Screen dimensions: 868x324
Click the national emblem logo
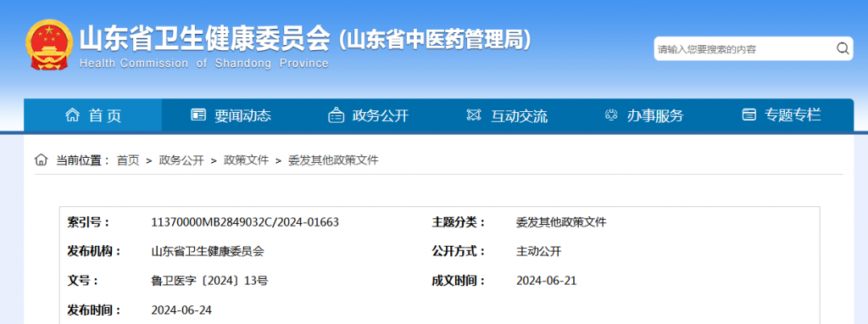(48, 46)
